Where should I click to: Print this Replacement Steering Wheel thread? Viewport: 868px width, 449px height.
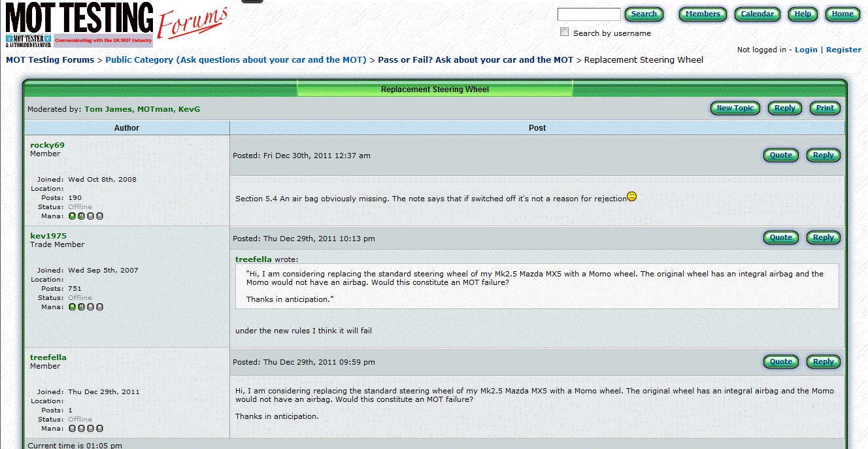pyautogui.click(x=825, y=108)
